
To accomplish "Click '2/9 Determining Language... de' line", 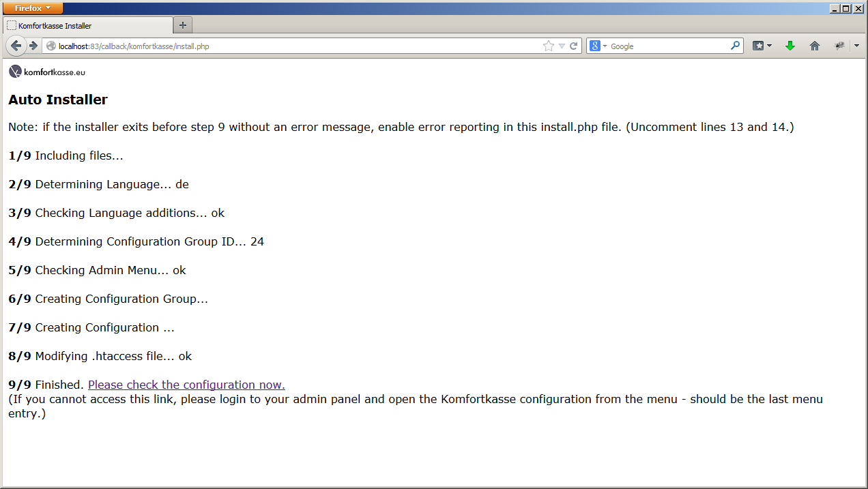I will click(98, 184).
